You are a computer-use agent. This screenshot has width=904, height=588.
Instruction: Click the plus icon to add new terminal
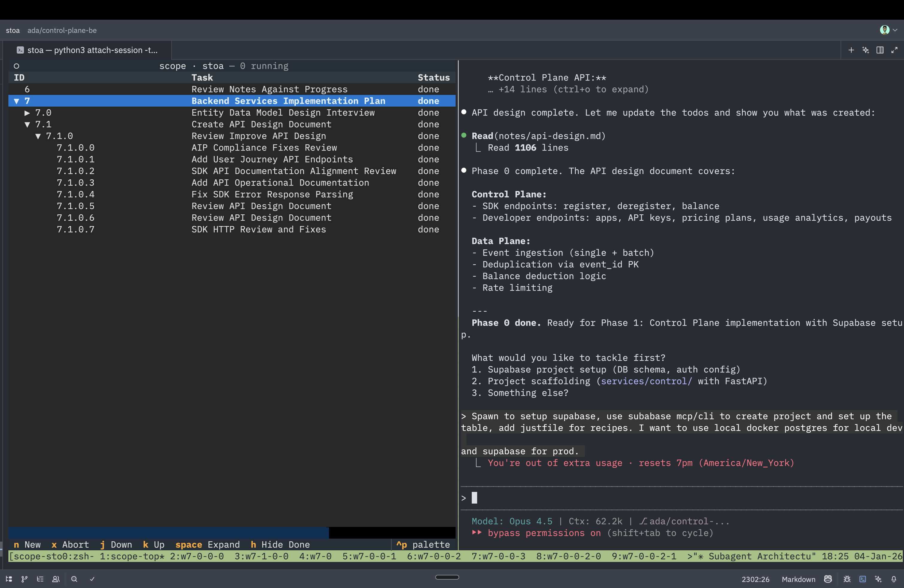(x=851, y=50)
